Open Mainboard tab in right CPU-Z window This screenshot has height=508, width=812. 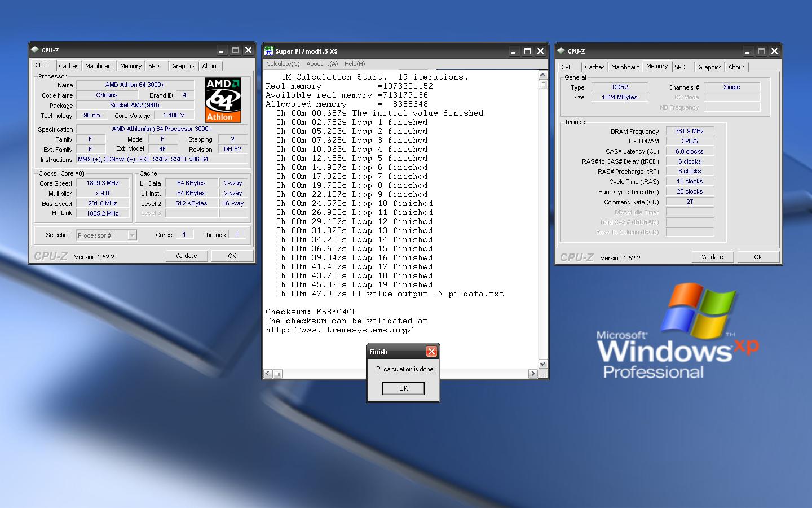point(625,67)
